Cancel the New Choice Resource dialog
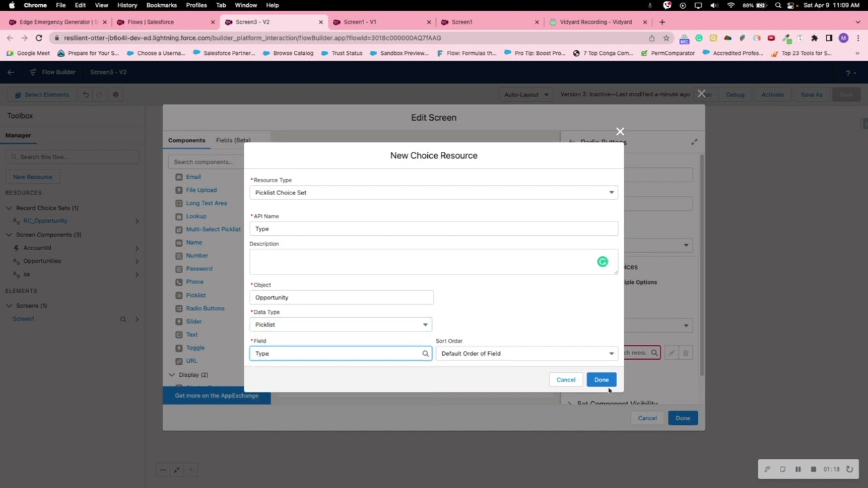Image resolution: width=868 pixels, height=488 pixels. pos(566,380)
